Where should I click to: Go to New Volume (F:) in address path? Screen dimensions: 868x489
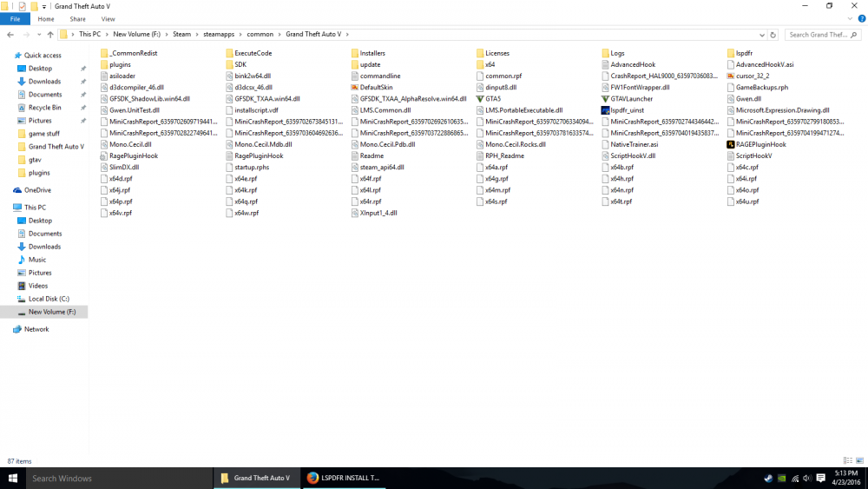coord(137,35)
